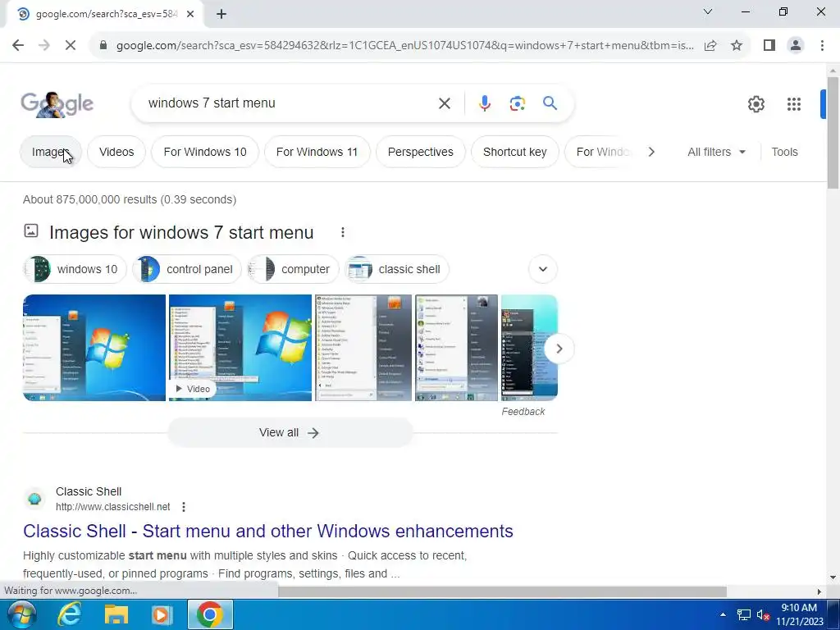Select the Shortcut key filter

click(515, 152)
